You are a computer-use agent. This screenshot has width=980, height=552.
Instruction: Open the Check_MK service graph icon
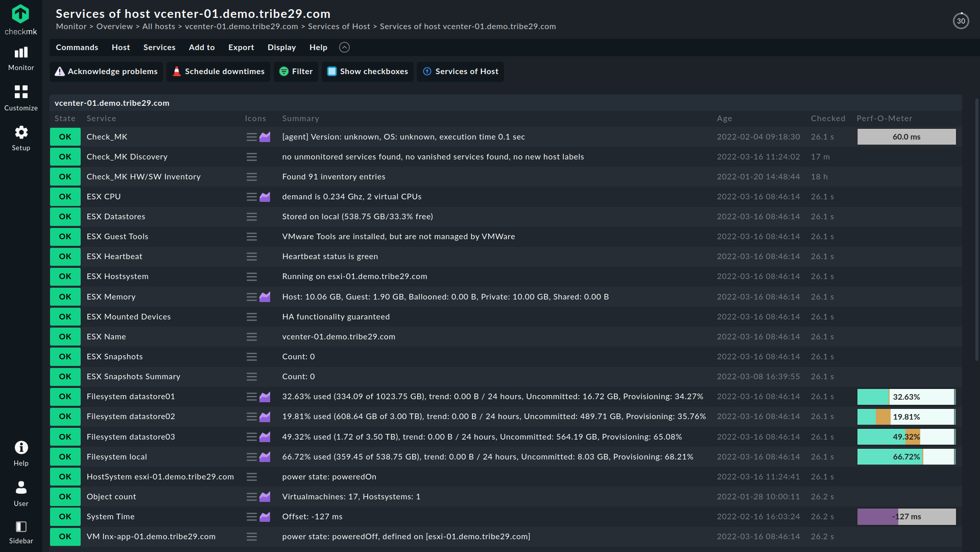pyautogui.click(x=265, y=137)
